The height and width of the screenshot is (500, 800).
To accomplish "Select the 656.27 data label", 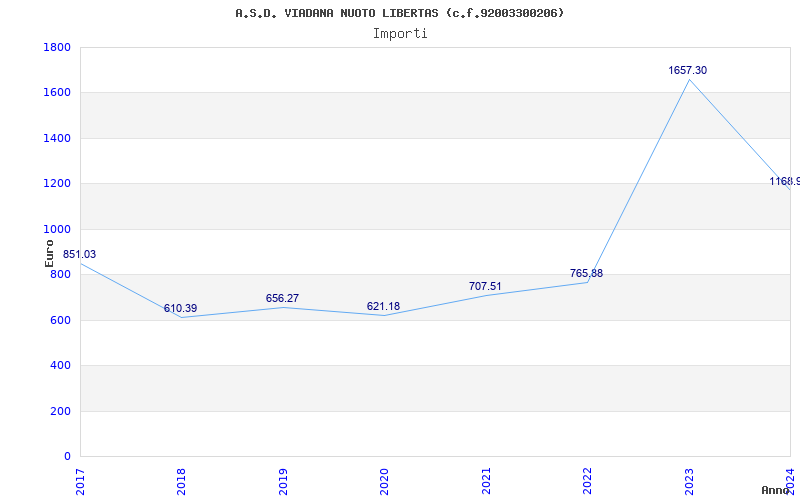I will [282, 298].
